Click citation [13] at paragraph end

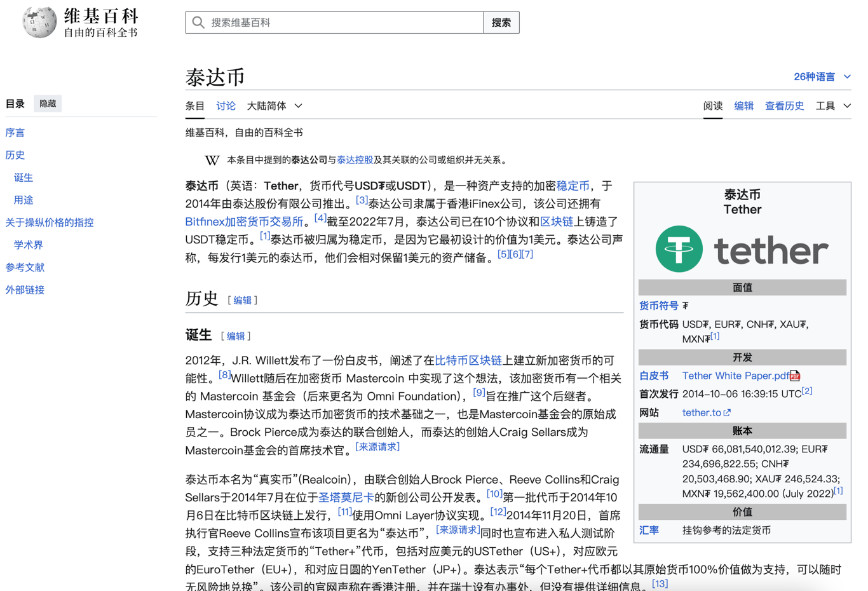[660, 583]
